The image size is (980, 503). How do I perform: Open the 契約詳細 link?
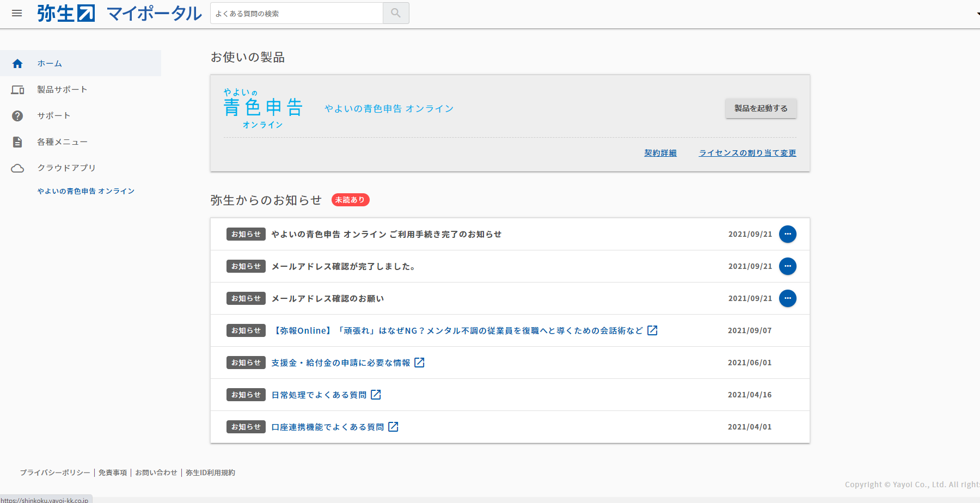coord(660,153)
